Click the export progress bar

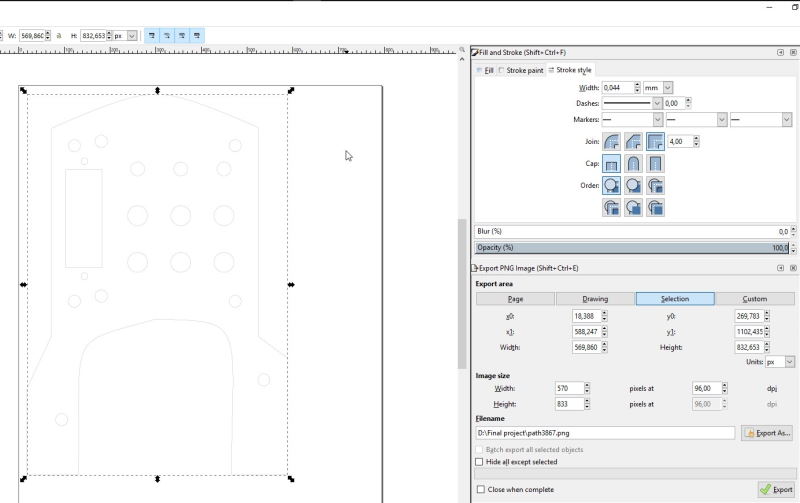(x=635, y=474)
